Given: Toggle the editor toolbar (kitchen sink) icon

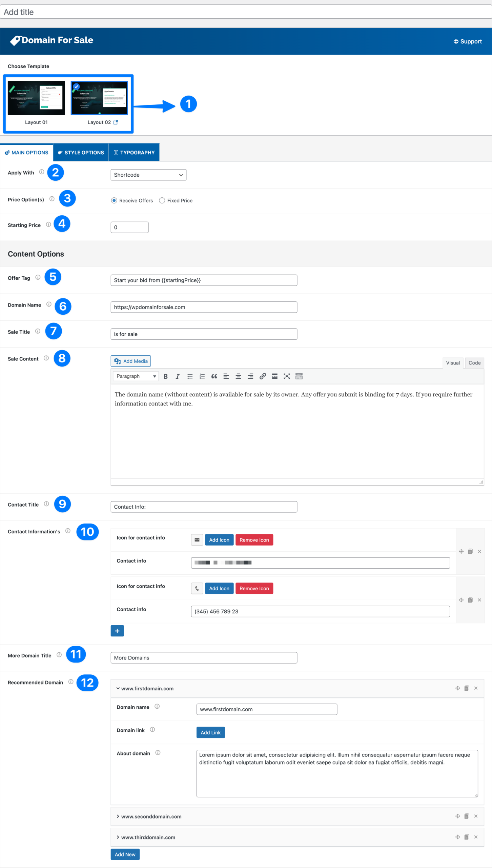Looking at the screenshot, I should tap(299, 376).
